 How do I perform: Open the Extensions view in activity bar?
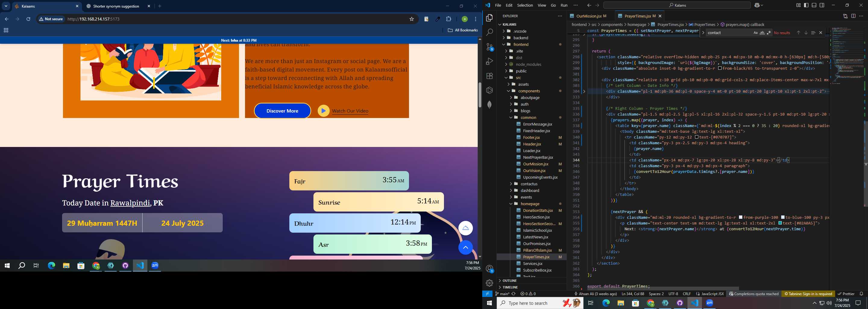click(489, 76)
